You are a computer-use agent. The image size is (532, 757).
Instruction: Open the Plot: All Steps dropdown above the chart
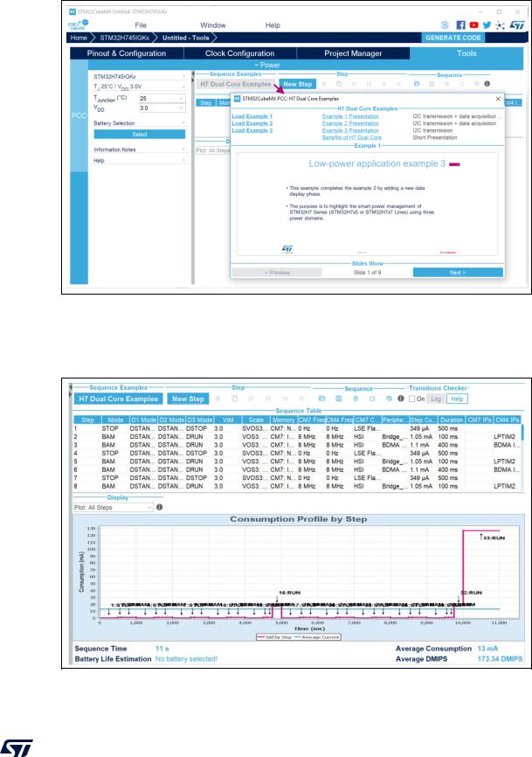pos(113,507)
